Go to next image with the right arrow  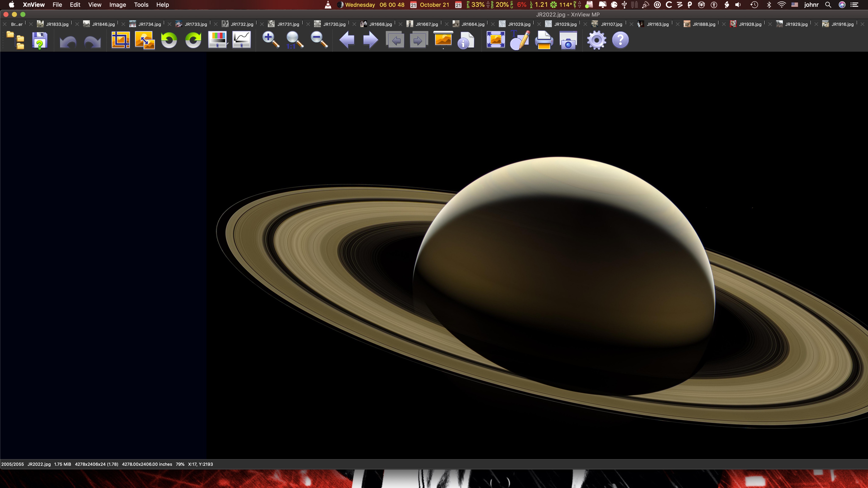click(x=370, y=40)
